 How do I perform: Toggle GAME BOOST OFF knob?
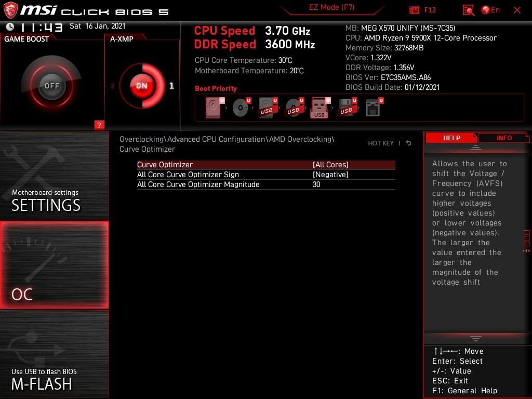click(51, 86)
